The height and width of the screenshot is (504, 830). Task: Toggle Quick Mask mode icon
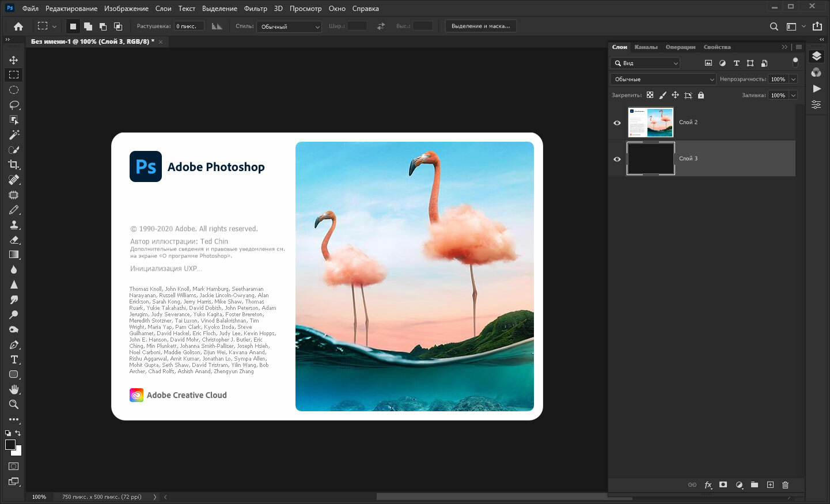tap(14, 467)
